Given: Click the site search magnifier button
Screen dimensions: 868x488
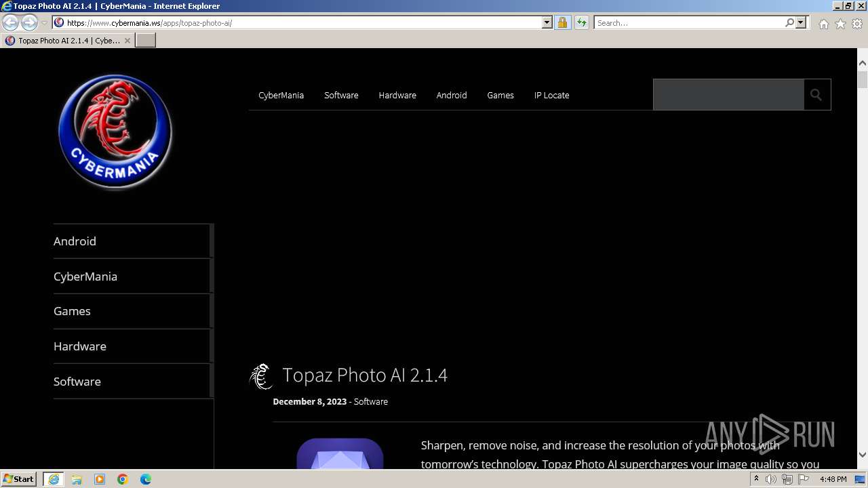Looking at the screenshot, I should click(816, 95).
